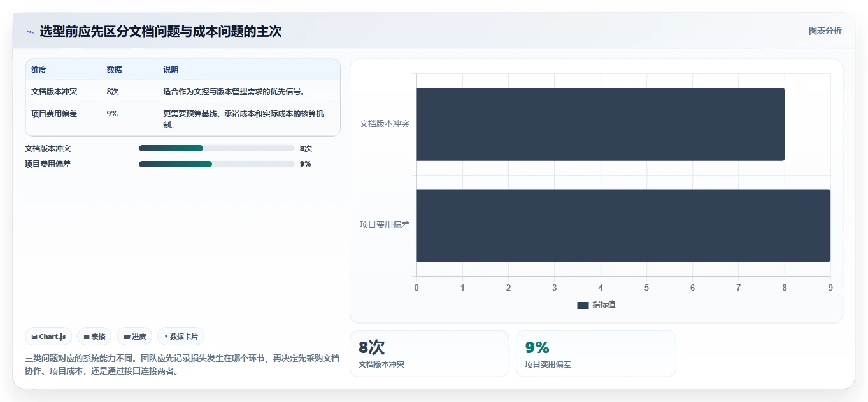
Task: Click the 8次 value beside the progress bar
Action: click(306, 148)
